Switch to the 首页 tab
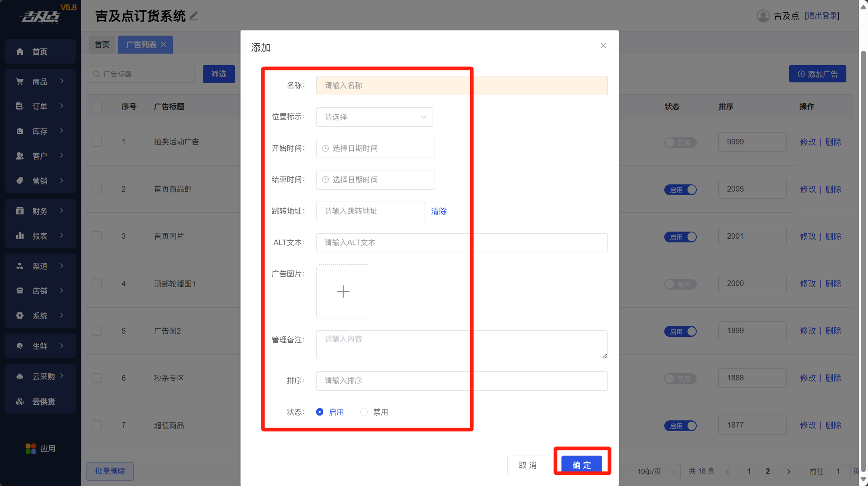The width and height of the screenshot is (868, 486). pos(102,44)
